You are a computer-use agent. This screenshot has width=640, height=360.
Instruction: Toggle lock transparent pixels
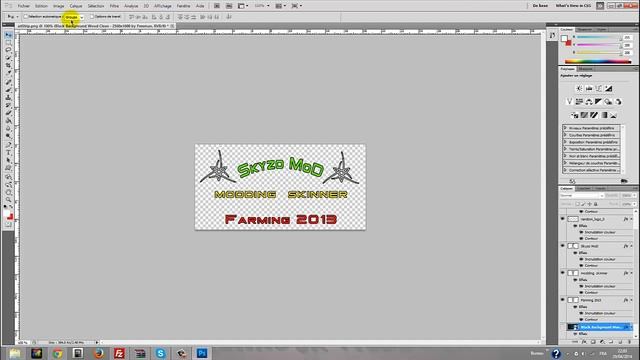(577, 204)
